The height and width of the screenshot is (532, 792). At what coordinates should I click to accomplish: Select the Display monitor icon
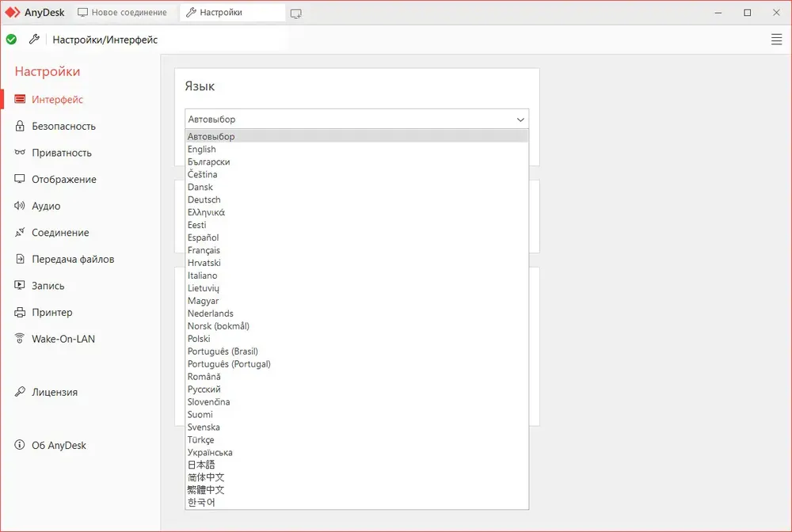coord(20,179)
